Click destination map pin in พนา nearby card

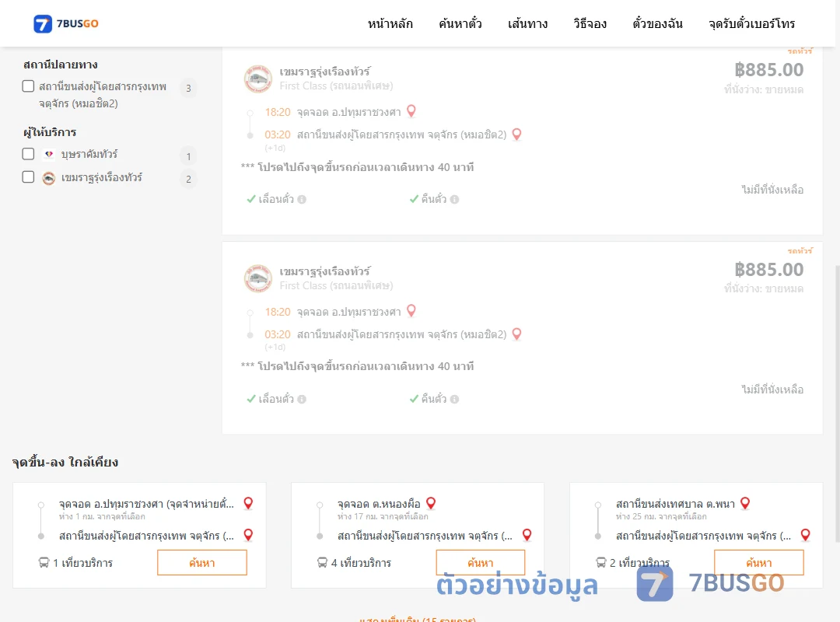[805, 535]
